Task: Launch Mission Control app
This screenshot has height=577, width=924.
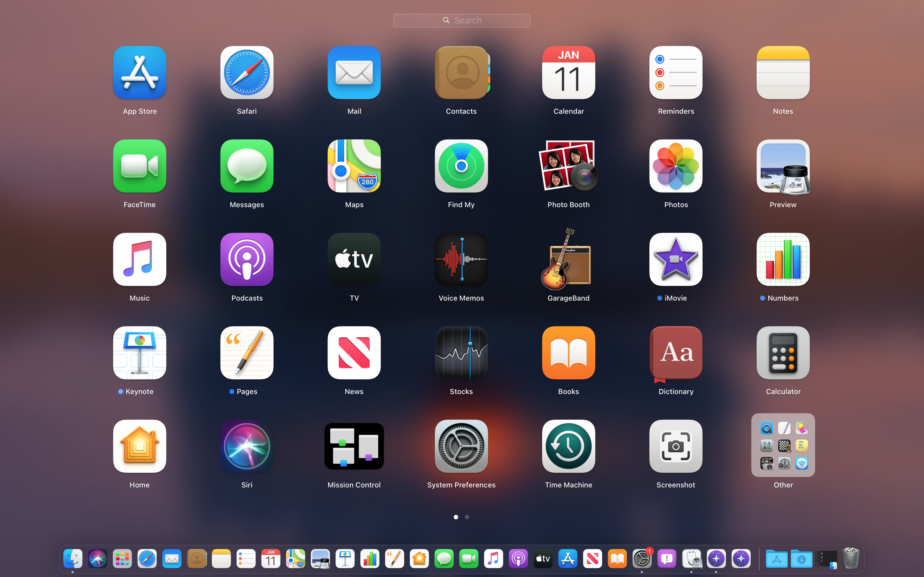Action: coord(354,446)
